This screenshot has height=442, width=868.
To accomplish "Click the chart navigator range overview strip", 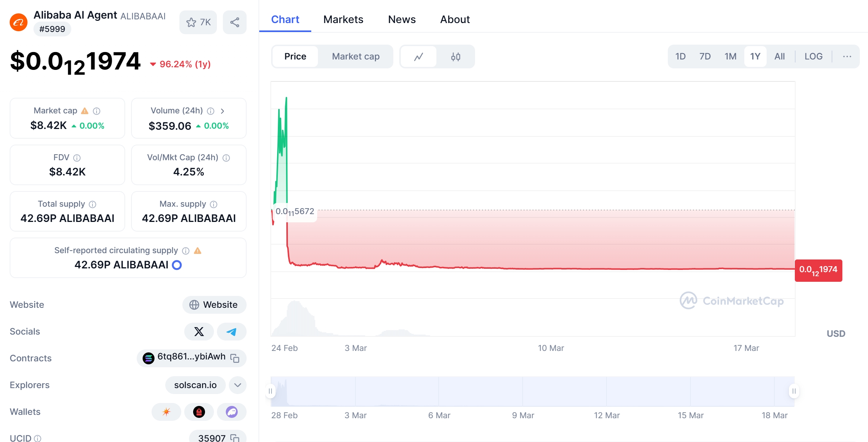I will pyautogui.click(x=533, y=391).
